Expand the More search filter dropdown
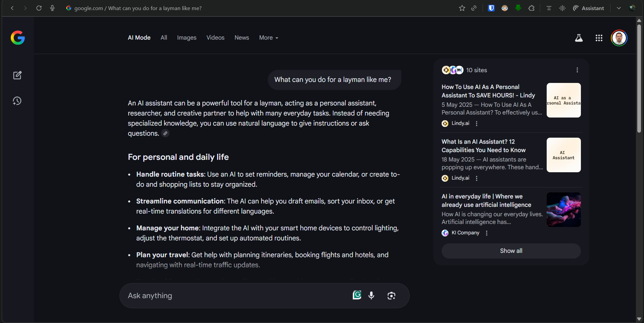 click(268, 38)
